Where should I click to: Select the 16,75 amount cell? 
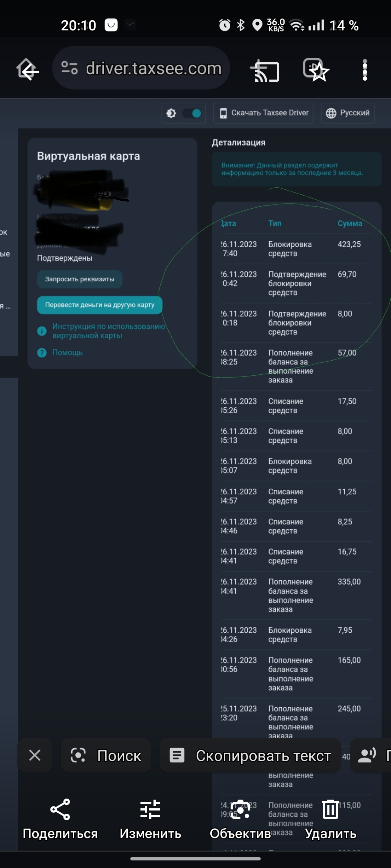click(347, 552)
